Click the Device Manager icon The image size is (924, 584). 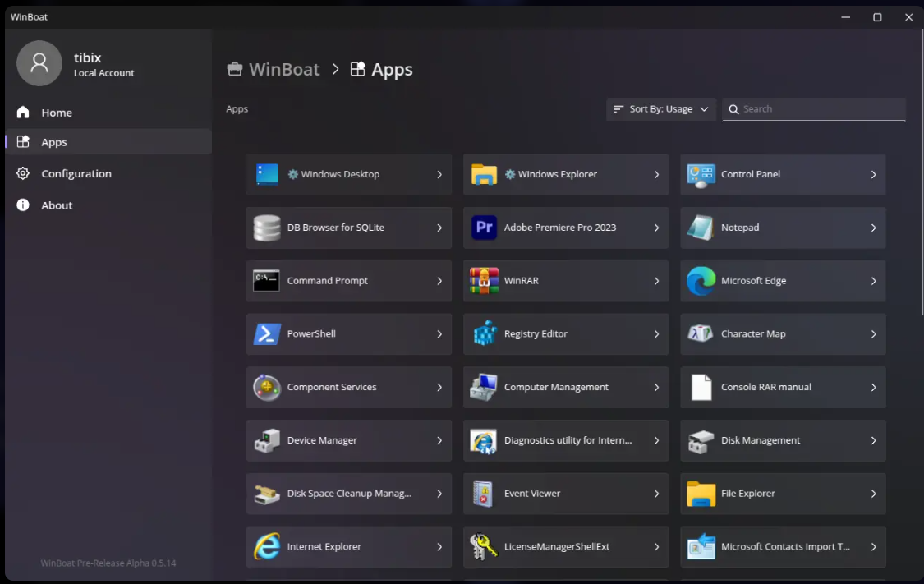[x=267, y=441]
